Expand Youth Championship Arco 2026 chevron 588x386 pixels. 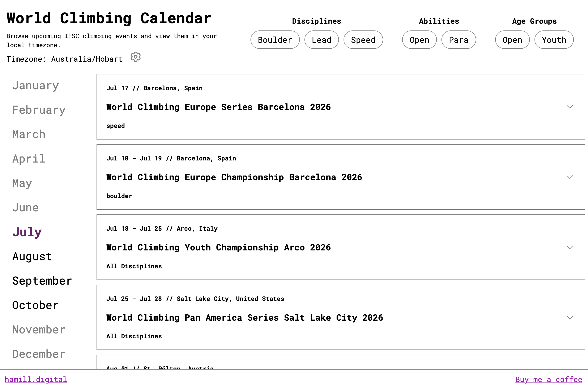pyautogui.click(x=570, y=247)
